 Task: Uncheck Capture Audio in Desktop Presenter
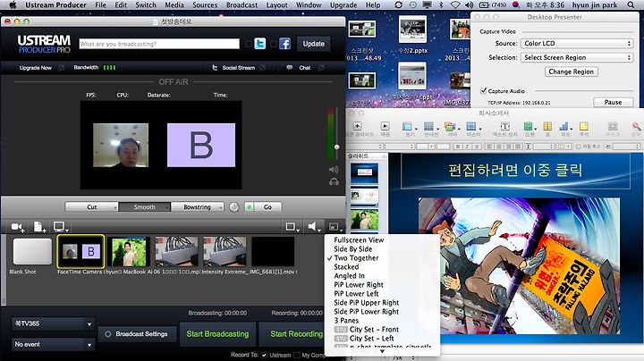click(483, 90)
